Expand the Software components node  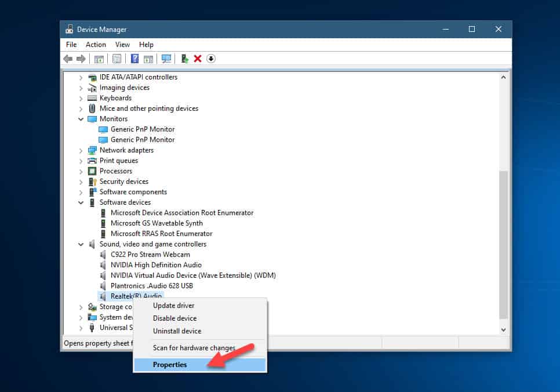point(81,193)
